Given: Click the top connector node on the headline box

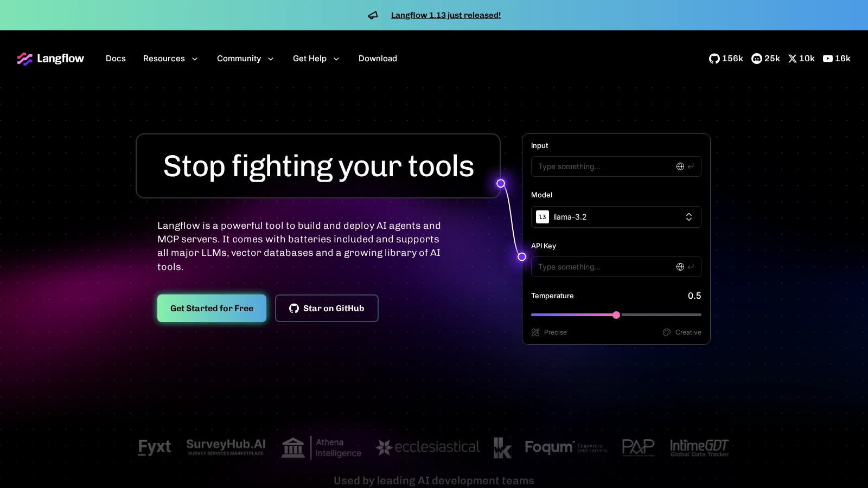Looking at the screenshot, I should [x=501, y=183].
